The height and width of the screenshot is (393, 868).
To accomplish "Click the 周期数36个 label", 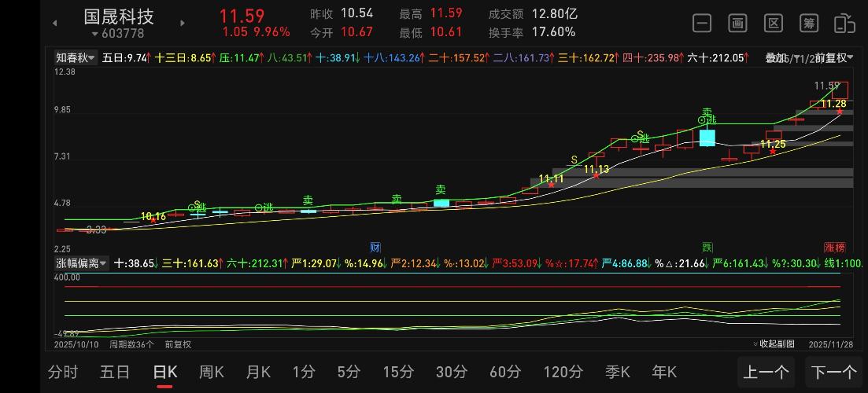I will coord(131,343).
